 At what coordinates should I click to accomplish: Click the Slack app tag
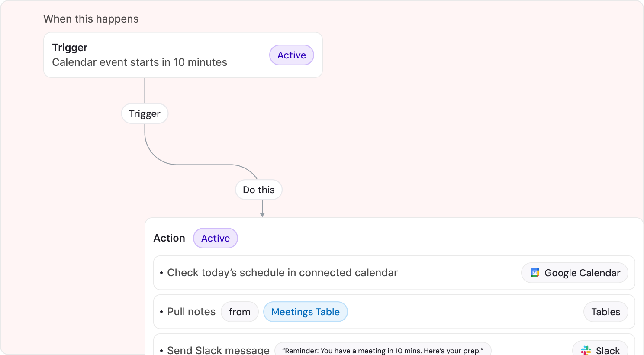click(x=600, y=349)
